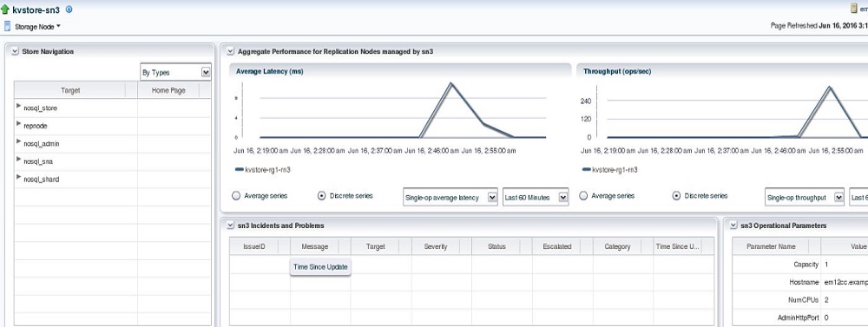This screenshot has width=868, height=327.
Task: Click the Average Latency (ms) title
Action: [x=270, y=71]
